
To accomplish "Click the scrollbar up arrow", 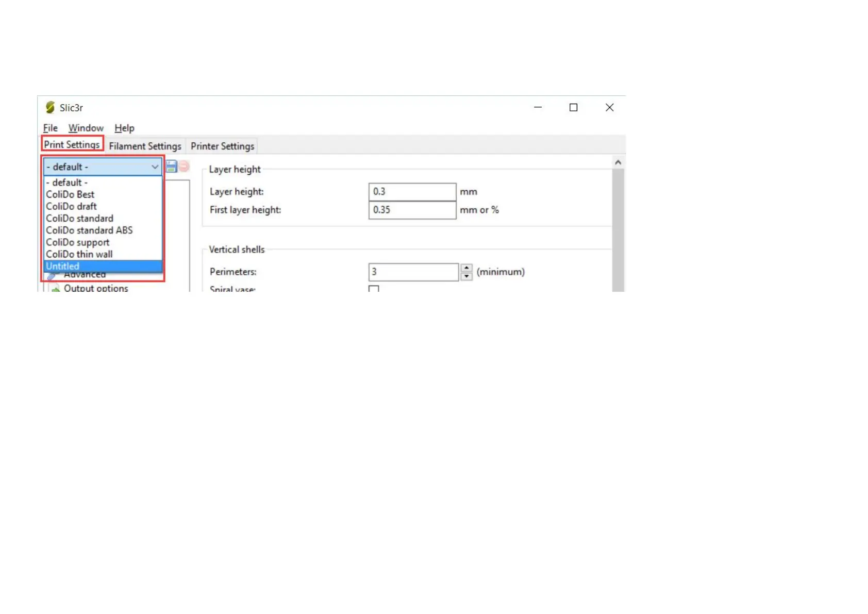I will point(618,162).
